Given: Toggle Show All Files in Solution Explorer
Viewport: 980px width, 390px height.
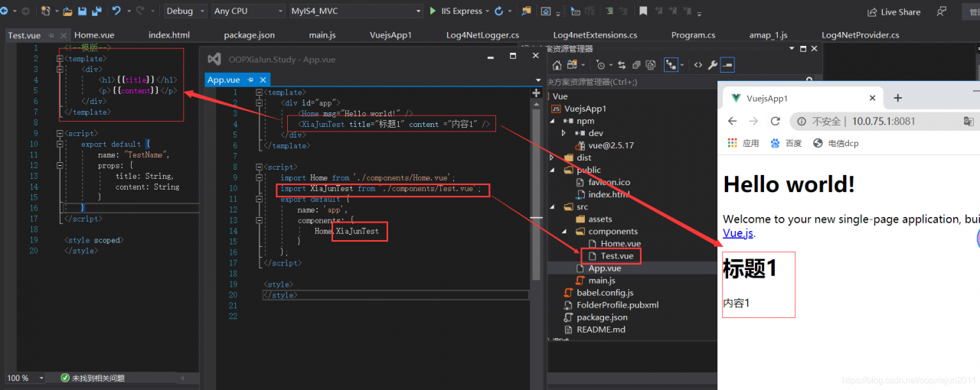Looking at the screenshot, I should coord(650,65).
